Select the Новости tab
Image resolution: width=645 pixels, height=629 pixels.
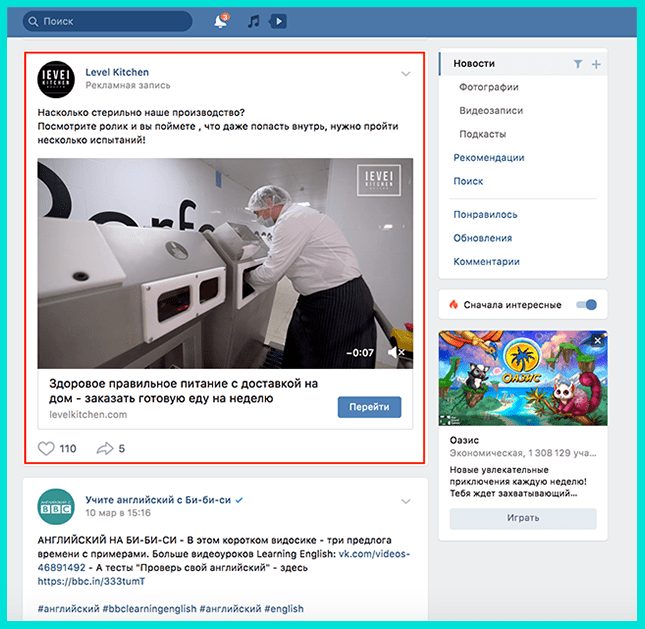click(x=474, y=64)
